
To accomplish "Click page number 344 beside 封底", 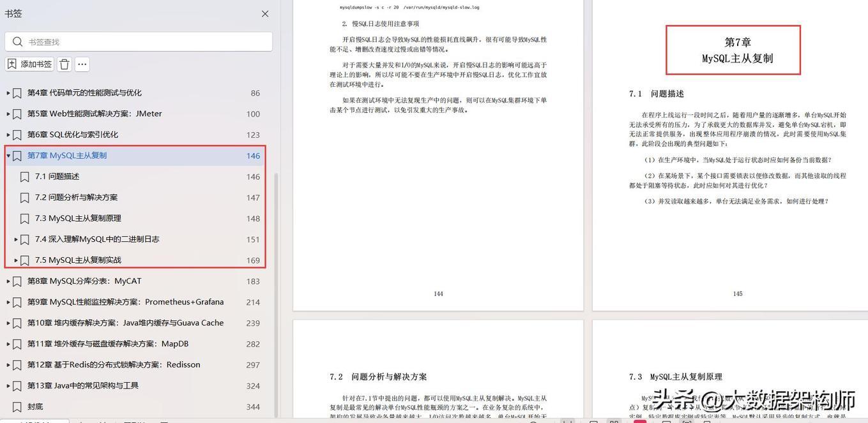I will tap(253, 407).
